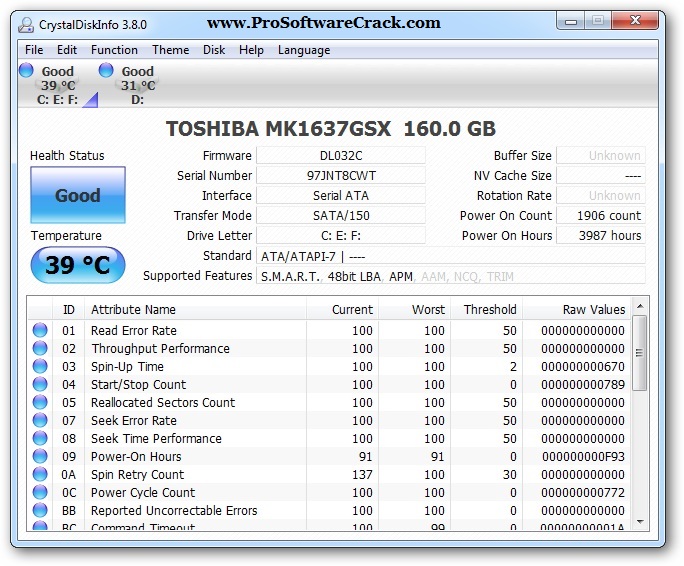Click the Firmware value DL032C

pos(341,155)
